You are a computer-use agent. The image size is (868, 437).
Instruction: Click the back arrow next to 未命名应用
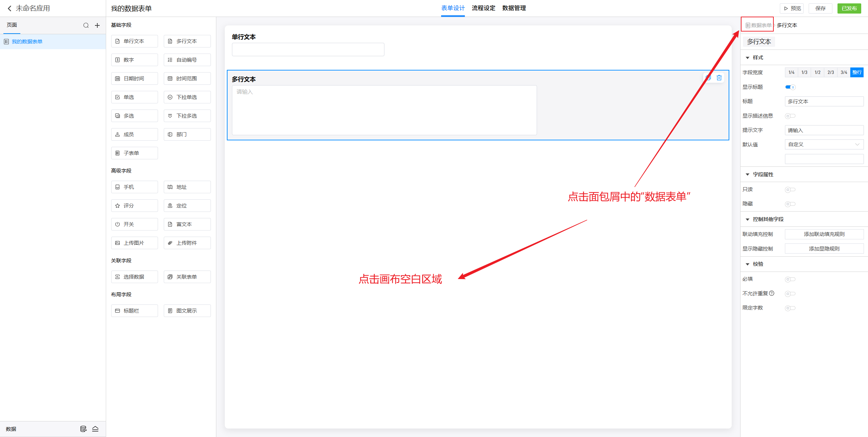(9, 8)
